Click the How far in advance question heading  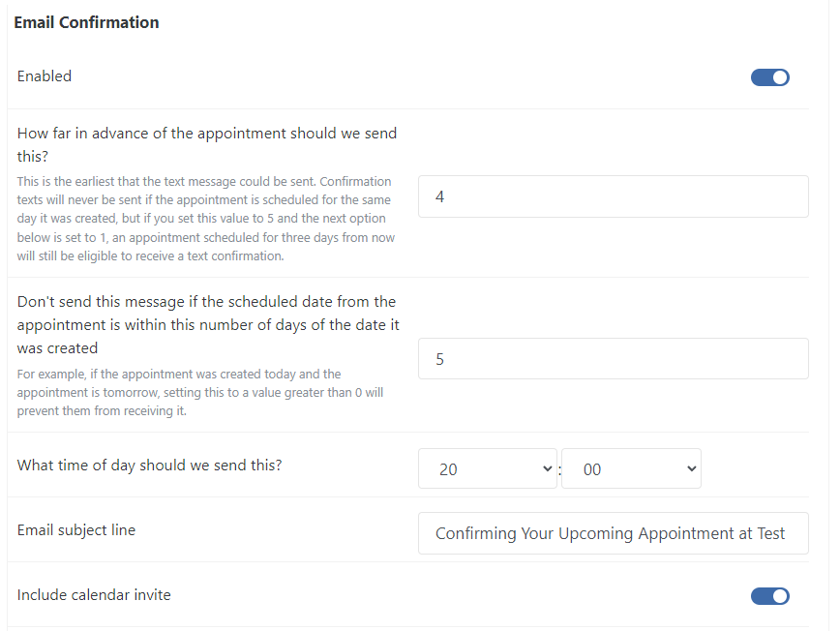pos(206,143)
